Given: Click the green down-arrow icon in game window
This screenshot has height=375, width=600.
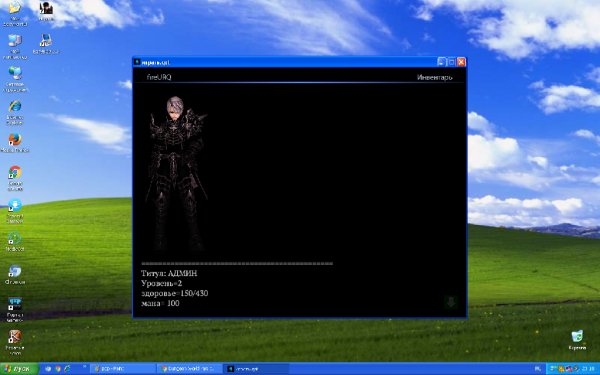Looking at the screenshot, I should (x=451, y=302).
